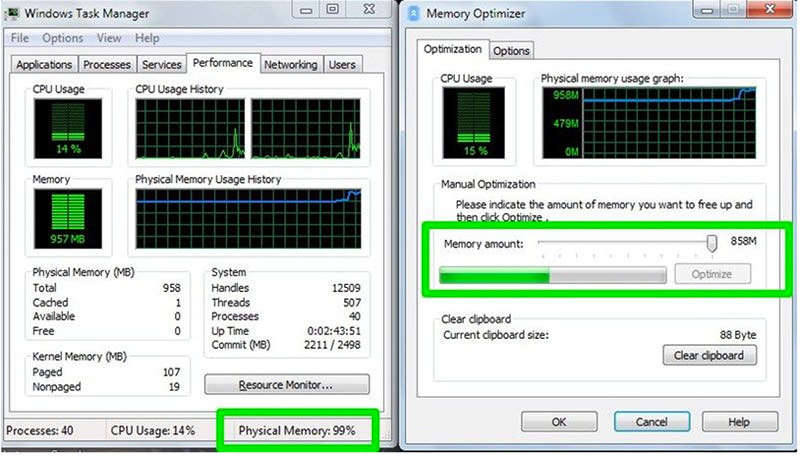Maximize the Windows Task Manager window
Viewport: 800px width, 457px height.
coord(333,10)
